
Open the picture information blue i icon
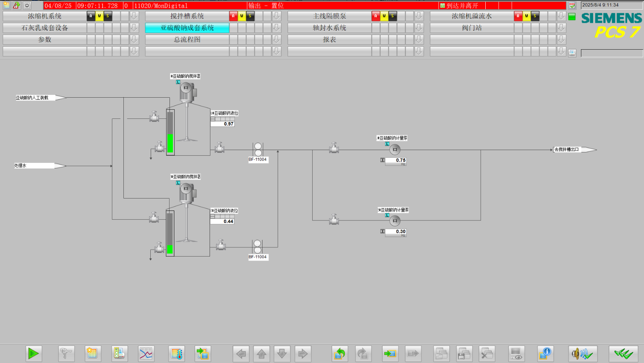tap(545, 353)
